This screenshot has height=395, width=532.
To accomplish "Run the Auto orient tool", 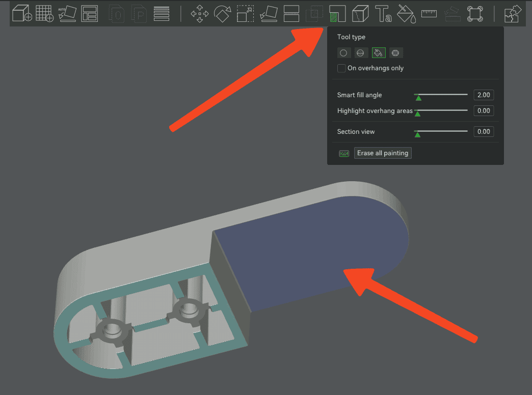I will tap(67, 14).
